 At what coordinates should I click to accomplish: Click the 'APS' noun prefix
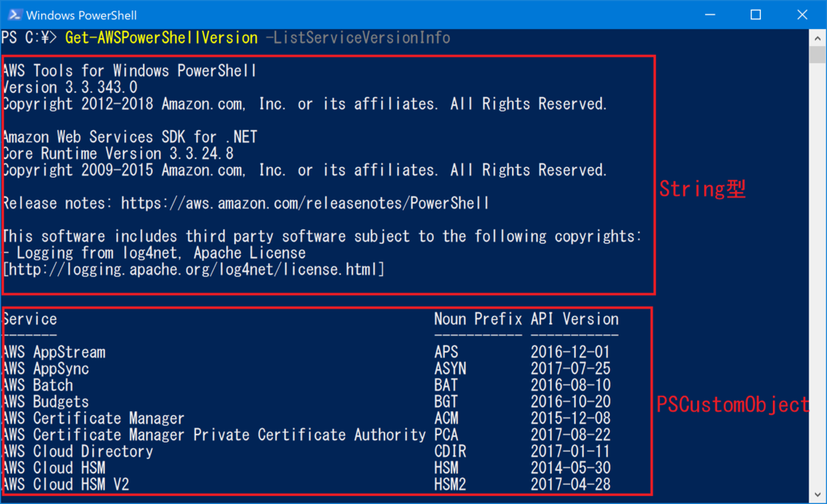pyautogui.click(x=446, y=352)
